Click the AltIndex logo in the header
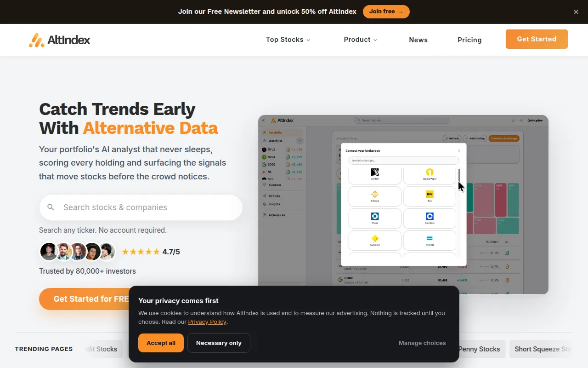588x368 pixels. click(60, 40)
